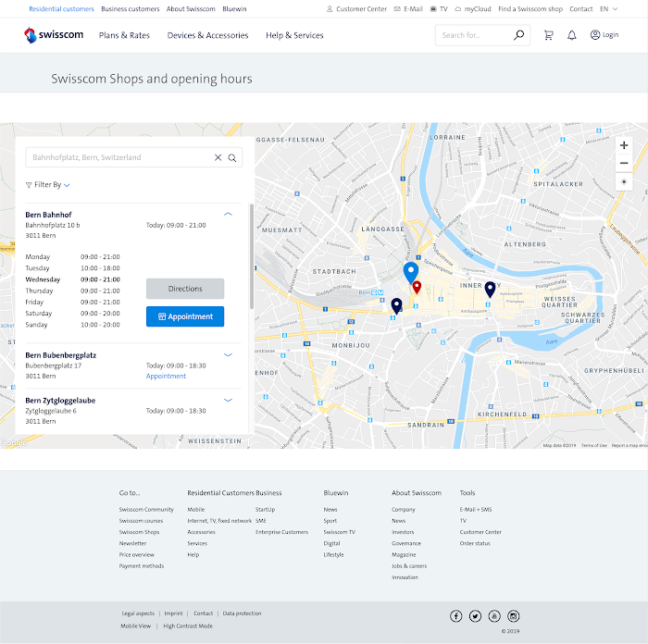648x644 pixels.
Task: Open the Help & Services menu
Action: coord(294,35)
